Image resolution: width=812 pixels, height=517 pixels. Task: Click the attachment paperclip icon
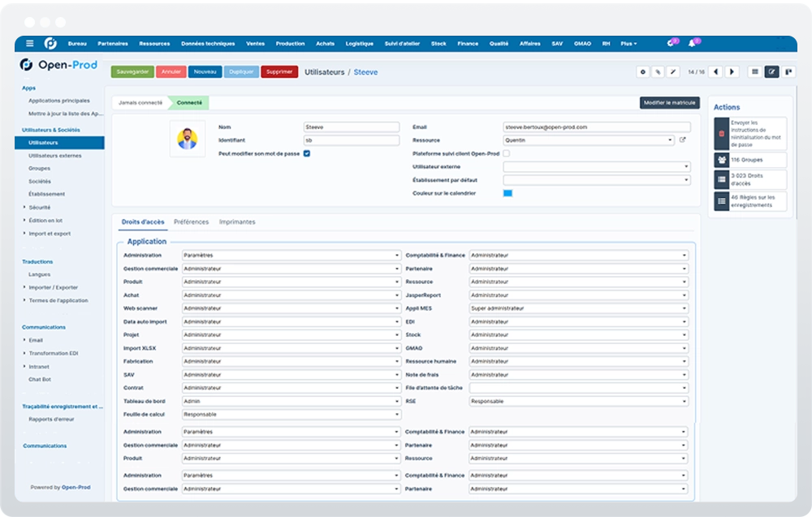[x=658, y=72]
